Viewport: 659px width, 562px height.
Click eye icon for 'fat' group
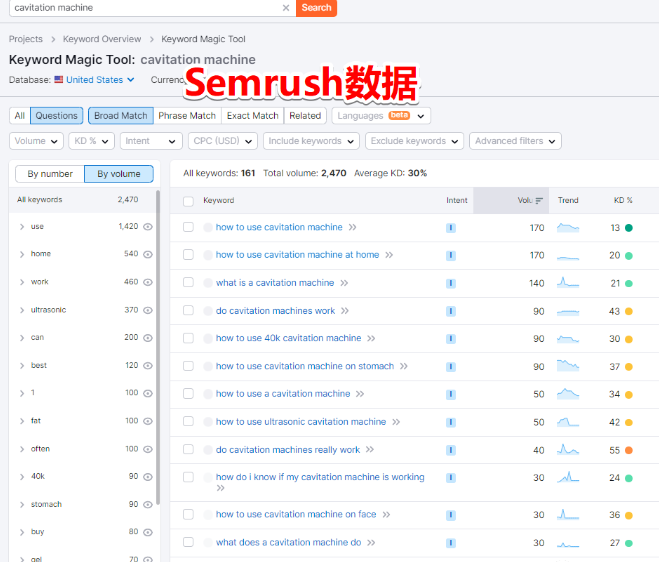click(x=148, y=421)
